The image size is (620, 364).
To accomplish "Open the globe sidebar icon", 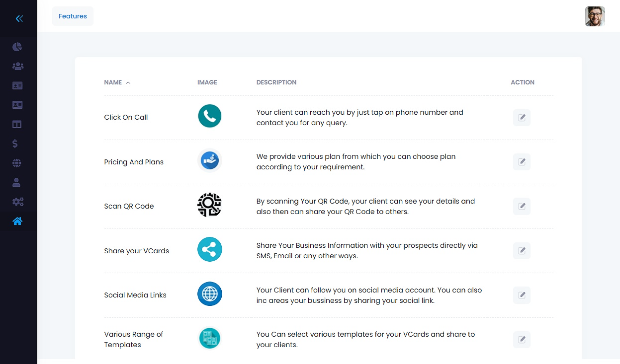I will tap(17, 163).
